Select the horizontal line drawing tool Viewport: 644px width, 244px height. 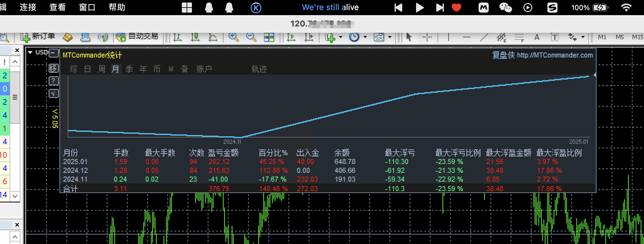pyautogui.click(x=466, y=37)
